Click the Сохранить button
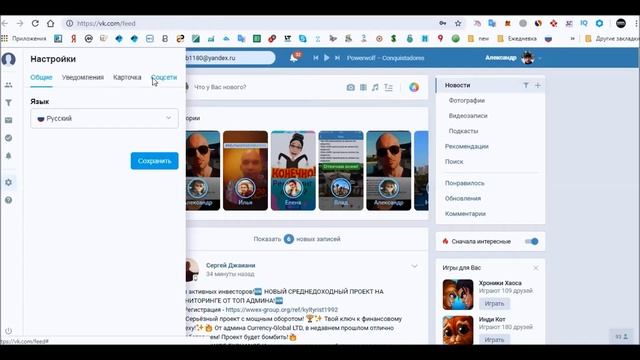Screen dimensions: 640x360 coord(154,161)
